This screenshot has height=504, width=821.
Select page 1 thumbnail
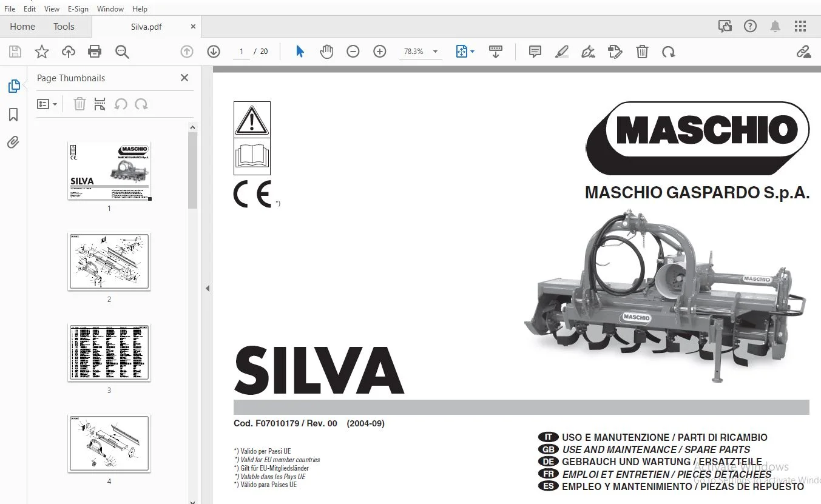pos(109,171)
